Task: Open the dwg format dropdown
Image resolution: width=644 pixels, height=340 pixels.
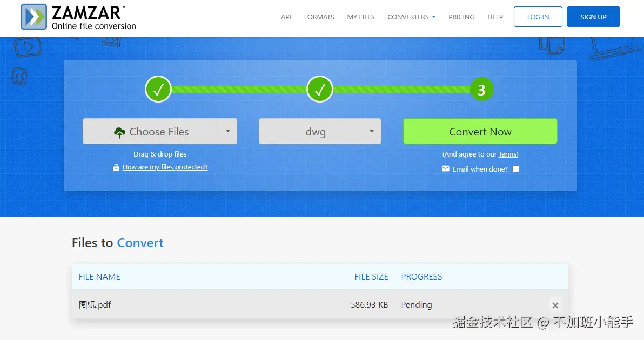Action: (320, 132)
